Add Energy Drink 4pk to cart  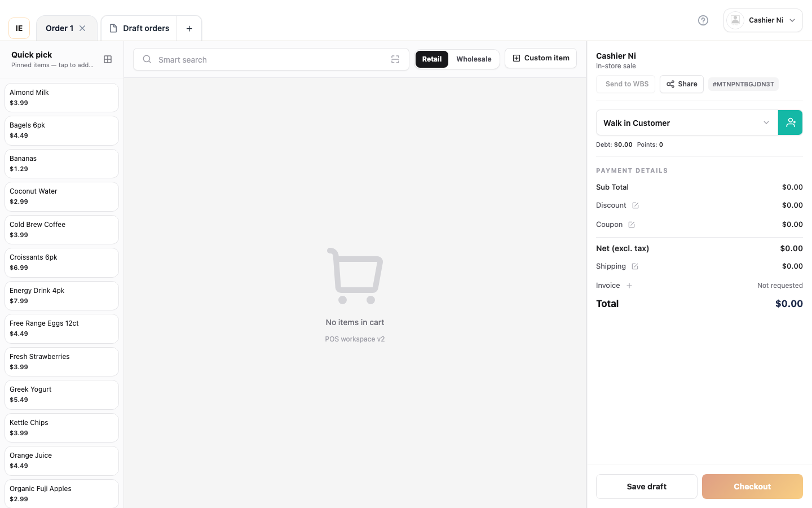pos(61,296)
